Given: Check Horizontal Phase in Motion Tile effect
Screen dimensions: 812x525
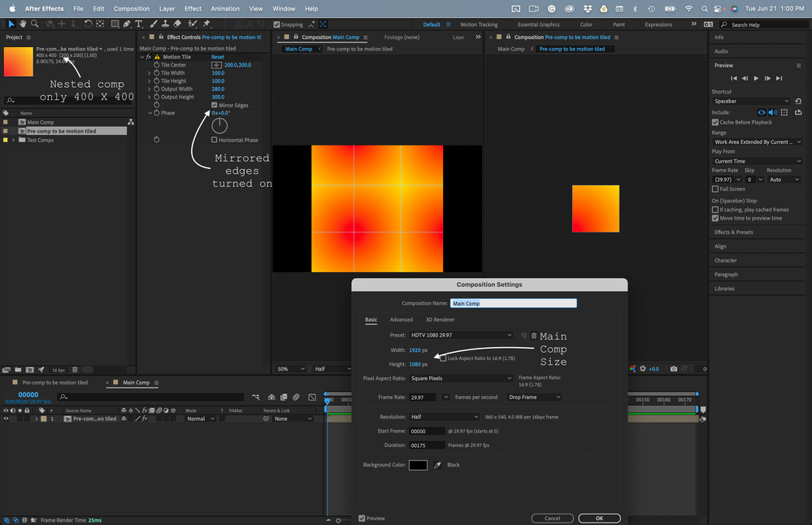Looking at the screenshot, I should click(x=215, y=140).
